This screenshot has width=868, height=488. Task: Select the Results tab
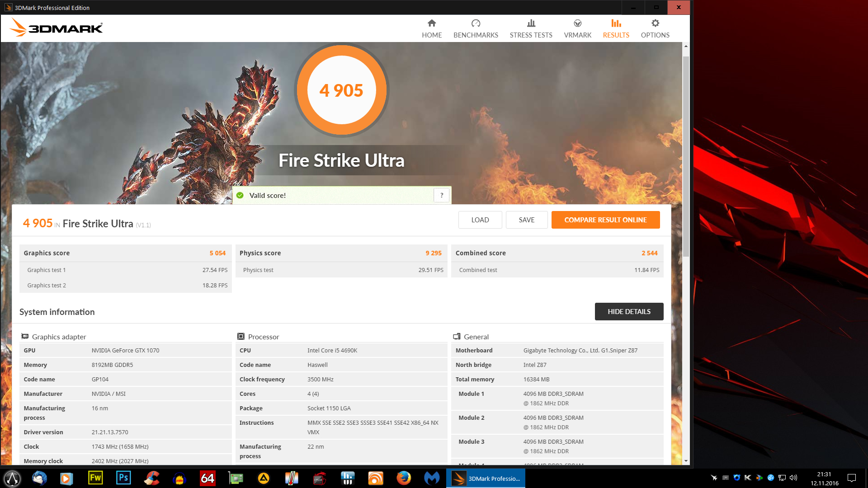[x=616, y=28]
